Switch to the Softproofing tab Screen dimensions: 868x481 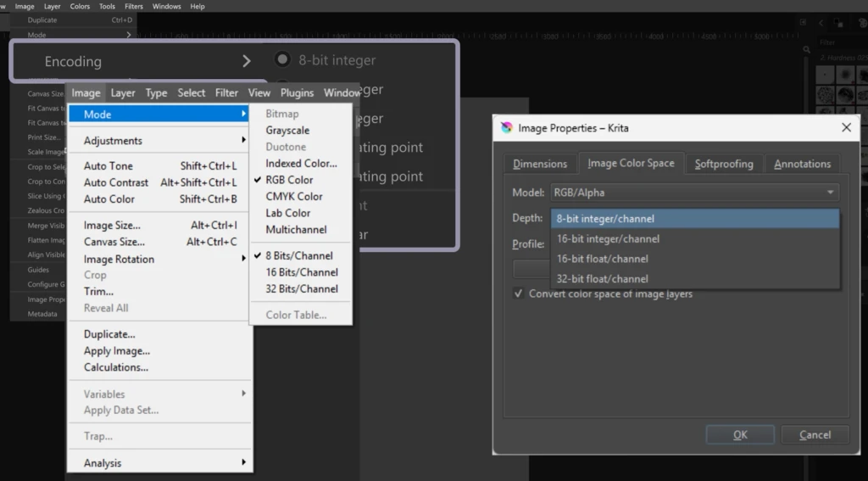(x=724, y=164)
